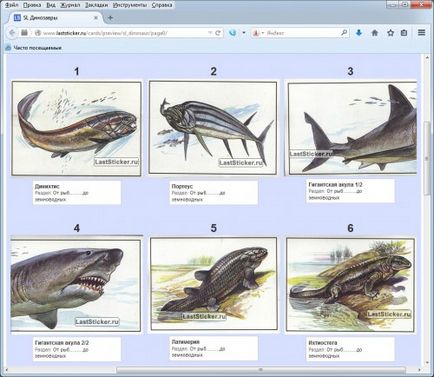
Task: Open the Часто посещаемые bookmarks folder
Action: point(34,48)
